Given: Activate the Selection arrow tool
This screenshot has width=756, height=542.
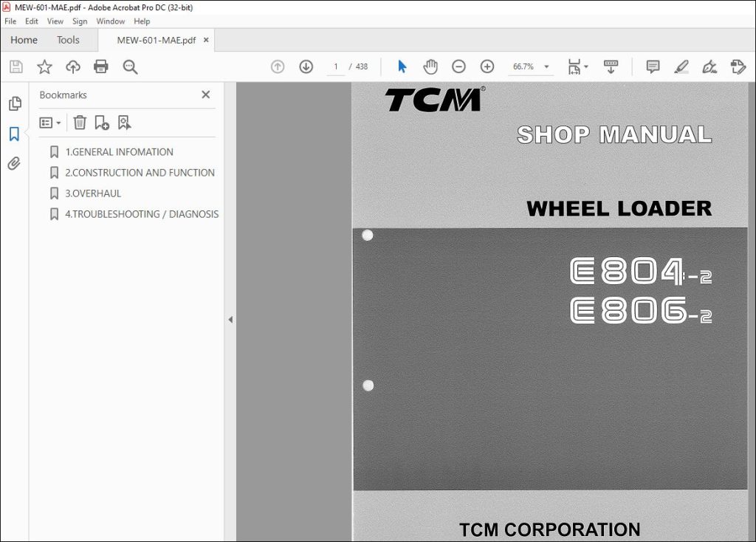Looking at the screenshot, I should [402, 66].
